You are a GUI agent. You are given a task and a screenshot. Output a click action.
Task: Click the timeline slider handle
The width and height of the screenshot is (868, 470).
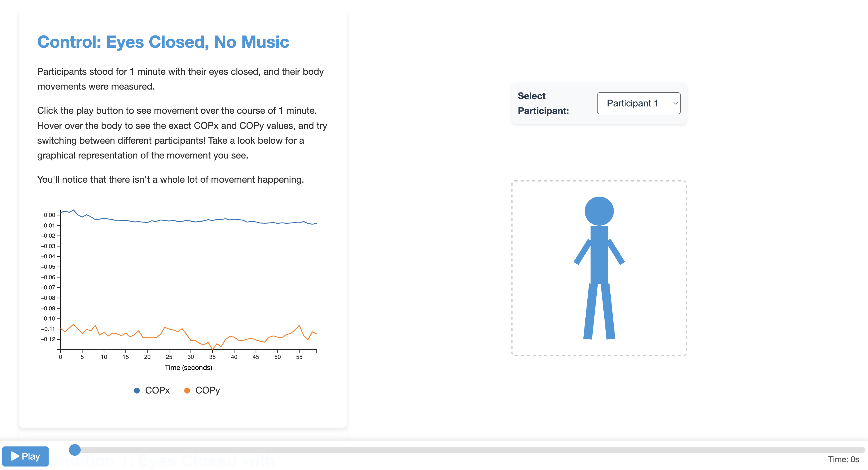tap(75, 450)
